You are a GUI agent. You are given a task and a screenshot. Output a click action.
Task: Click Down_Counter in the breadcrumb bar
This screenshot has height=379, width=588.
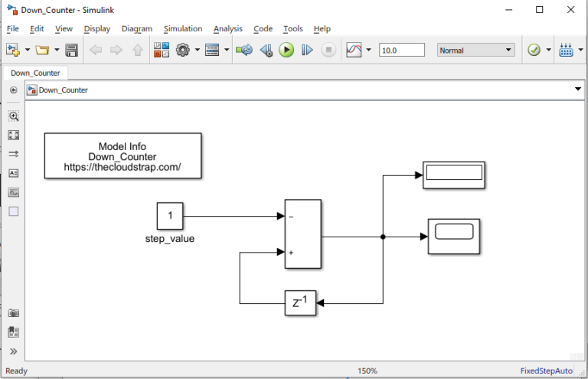click(64, 90)
